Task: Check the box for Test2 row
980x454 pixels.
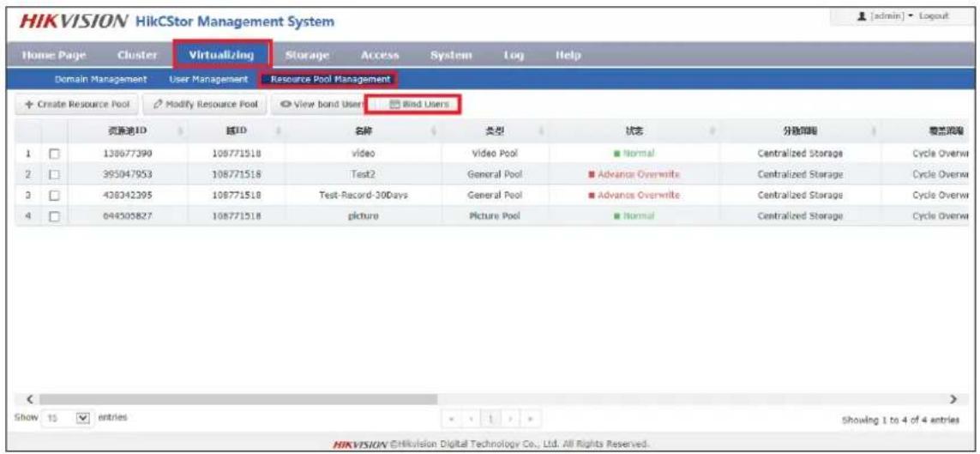Action: 54,174
